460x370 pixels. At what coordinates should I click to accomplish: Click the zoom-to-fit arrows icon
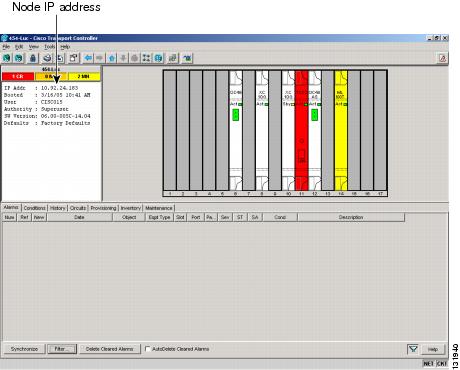pos(146,58)
